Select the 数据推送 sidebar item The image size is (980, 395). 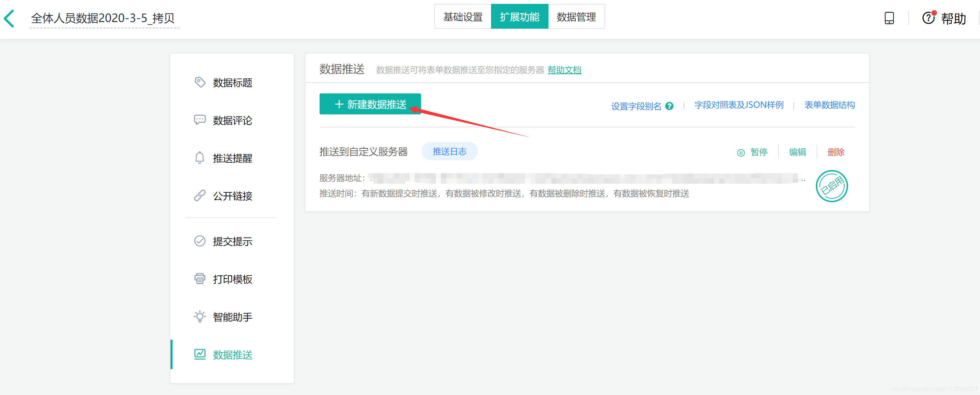pos(232,354)
